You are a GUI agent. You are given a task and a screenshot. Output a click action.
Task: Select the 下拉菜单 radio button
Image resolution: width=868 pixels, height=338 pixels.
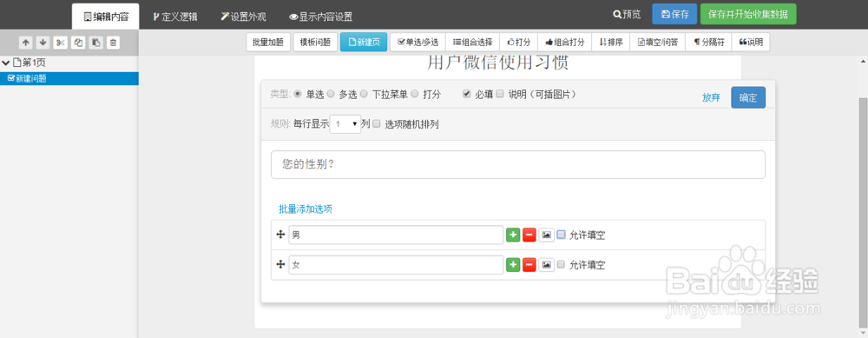364,94
